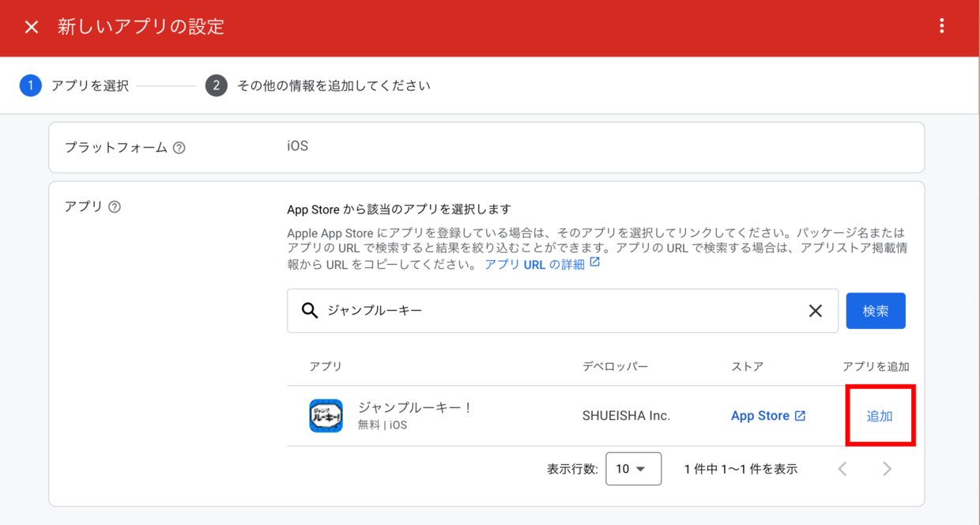Click the platform help question mark icon

[179, 148]
